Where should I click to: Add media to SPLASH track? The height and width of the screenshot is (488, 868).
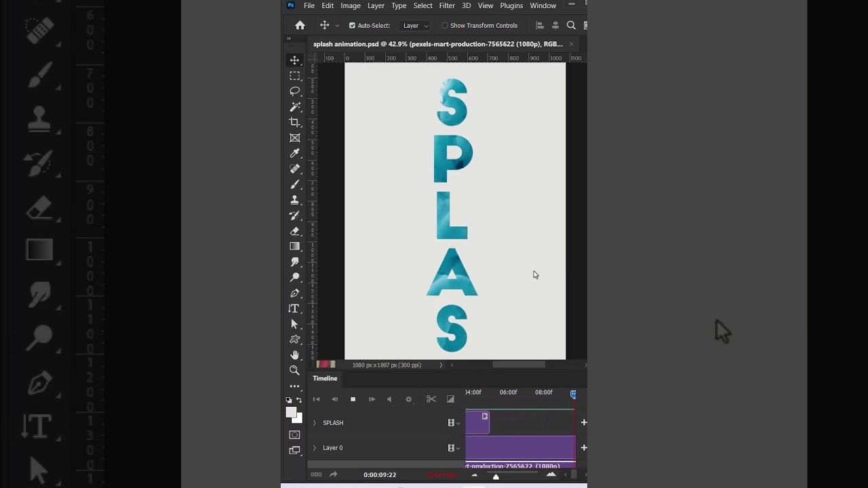click(584, 423)
